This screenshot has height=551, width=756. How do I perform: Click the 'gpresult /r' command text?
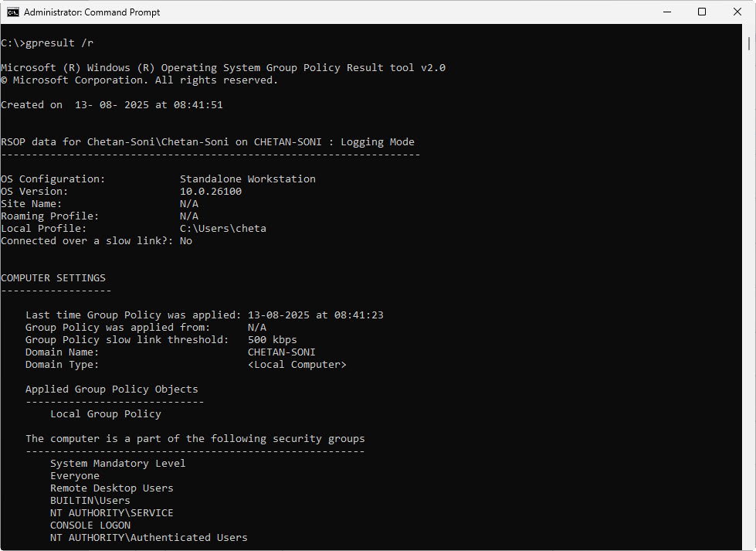click(59, 43)
